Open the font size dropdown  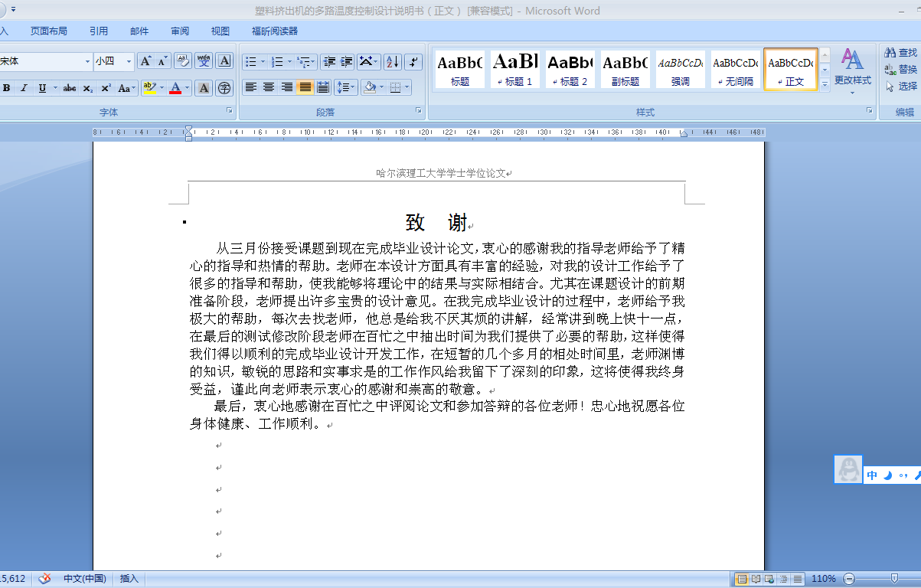[127, 60]
